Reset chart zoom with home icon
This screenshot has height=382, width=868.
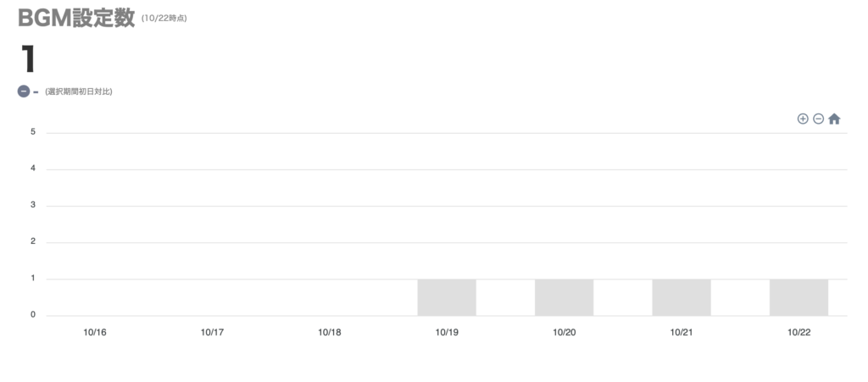[x=834, y=119]
